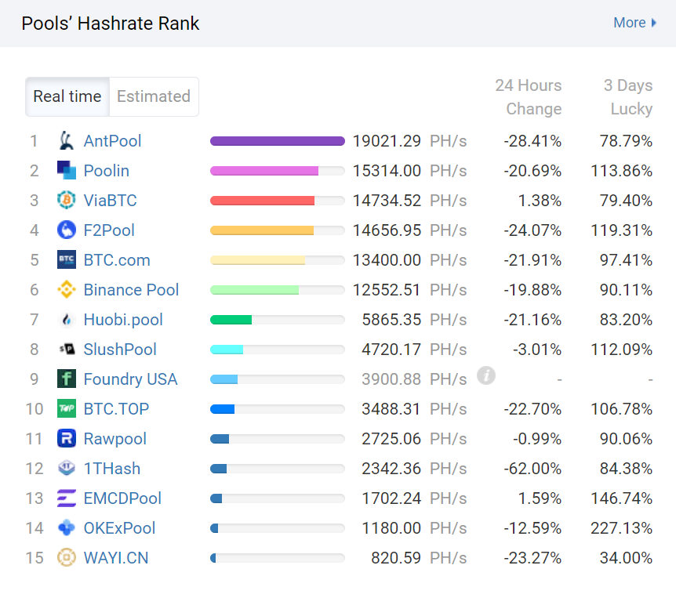Open the More link

click(634, 23)
